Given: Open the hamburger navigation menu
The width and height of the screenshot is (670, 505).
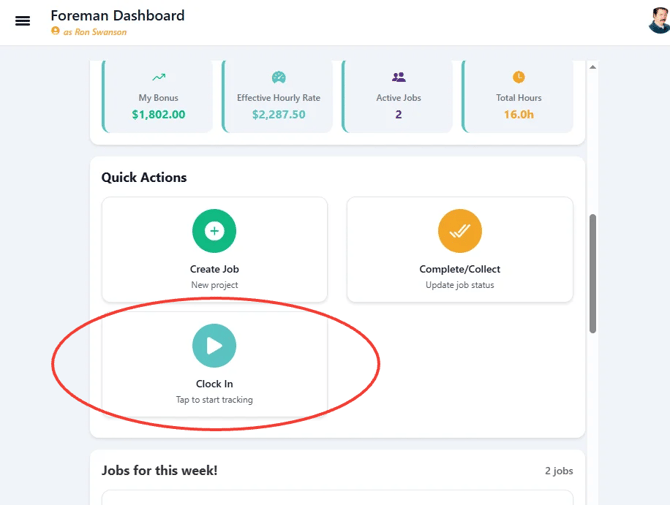Looking at the screenshot, I should [x=23, y=21].
